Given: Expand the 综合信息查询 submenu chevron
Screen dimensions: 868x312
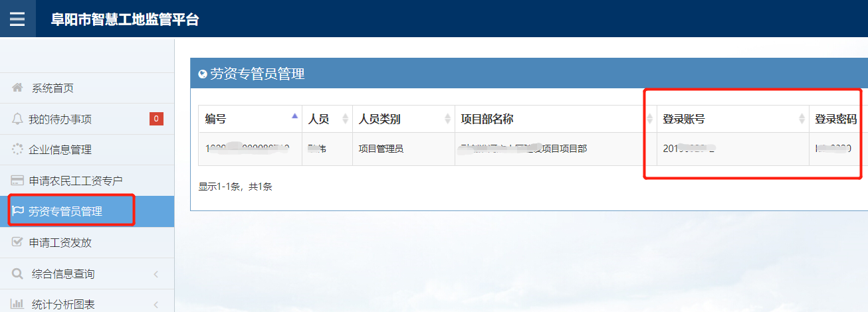Looking at the screenshot, I should tap(156, 273).
